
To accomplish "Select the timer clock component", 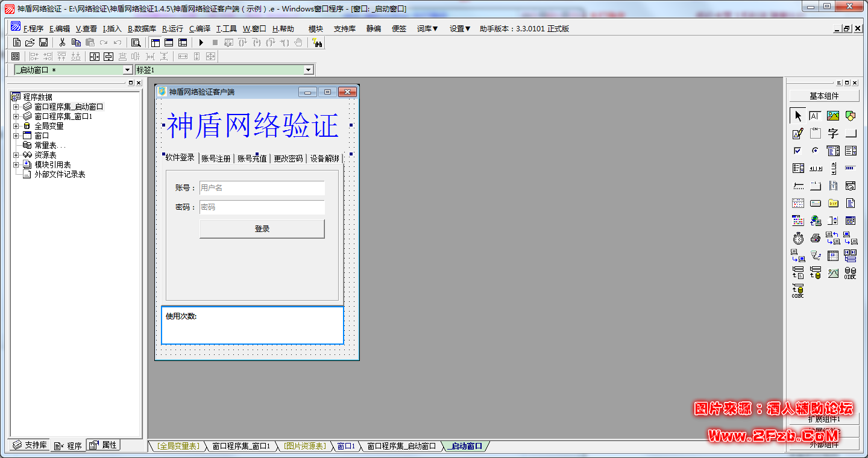I will coord(798,238).
